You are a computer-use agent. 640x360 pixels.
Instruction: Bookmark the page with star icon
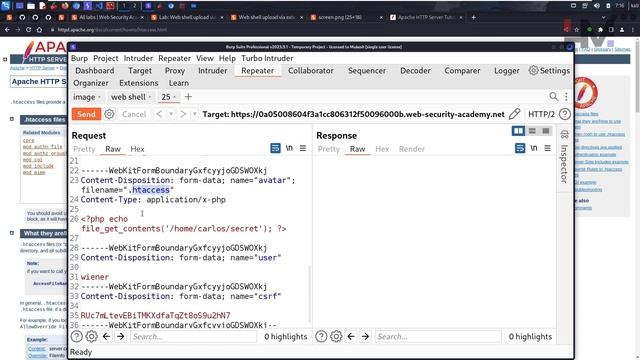[x=577, y=30]
